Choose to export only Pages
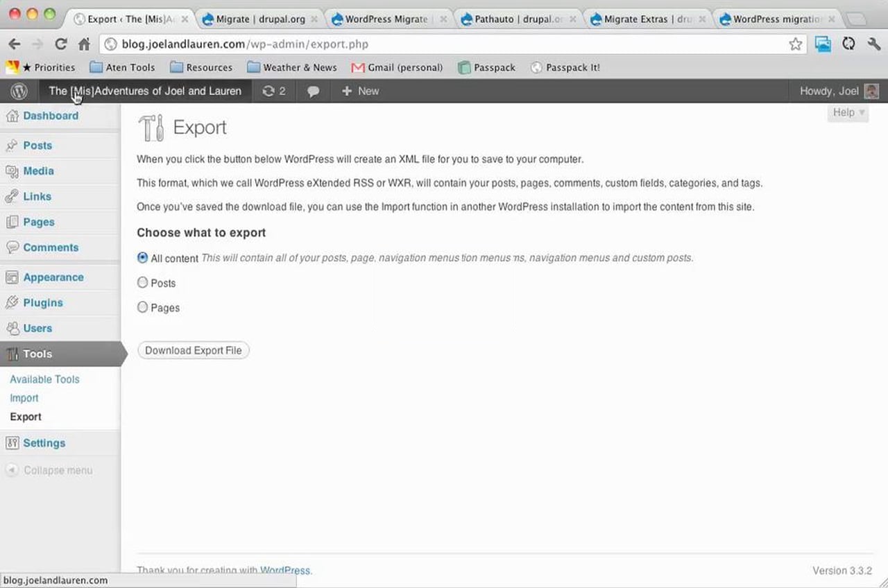The height and width of the screenshot is (588, 888). click(142, 307)
